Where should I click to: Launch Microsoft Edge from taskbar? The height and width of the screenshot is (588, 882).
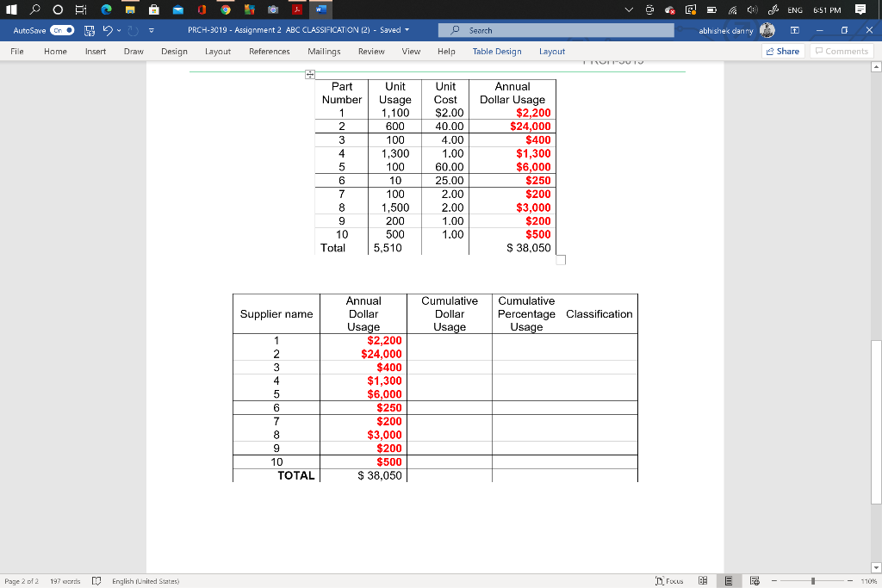pos(106,9)
